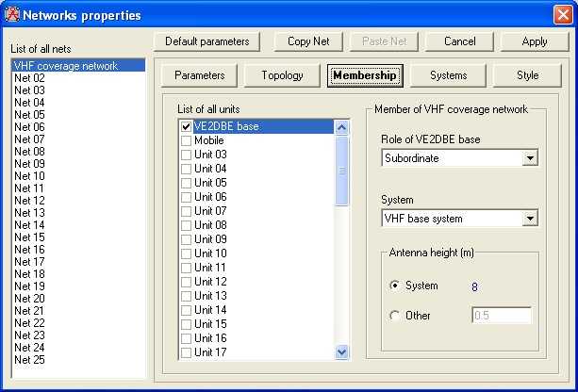Apply the network changes
The image size is (578, 392).
coord(535,41)
